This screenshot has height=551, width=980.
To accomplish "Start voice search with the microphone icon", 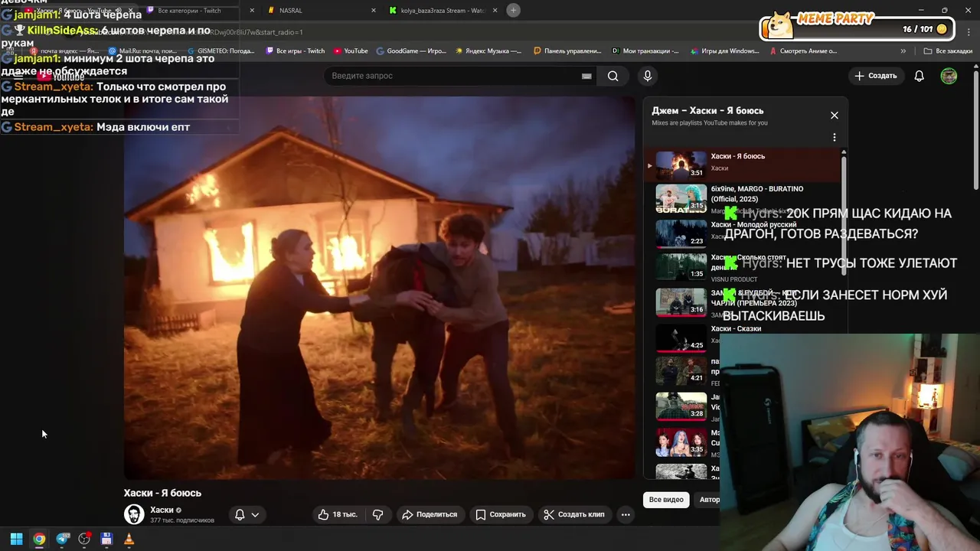I will tap(648, 76).
